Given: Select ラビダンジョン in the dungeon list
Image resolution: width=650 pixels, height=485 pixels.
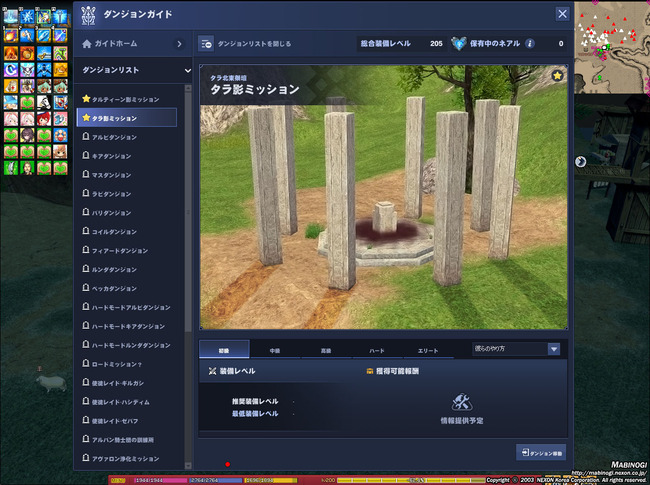Looking at the screenshot, I should pos(127,194).
